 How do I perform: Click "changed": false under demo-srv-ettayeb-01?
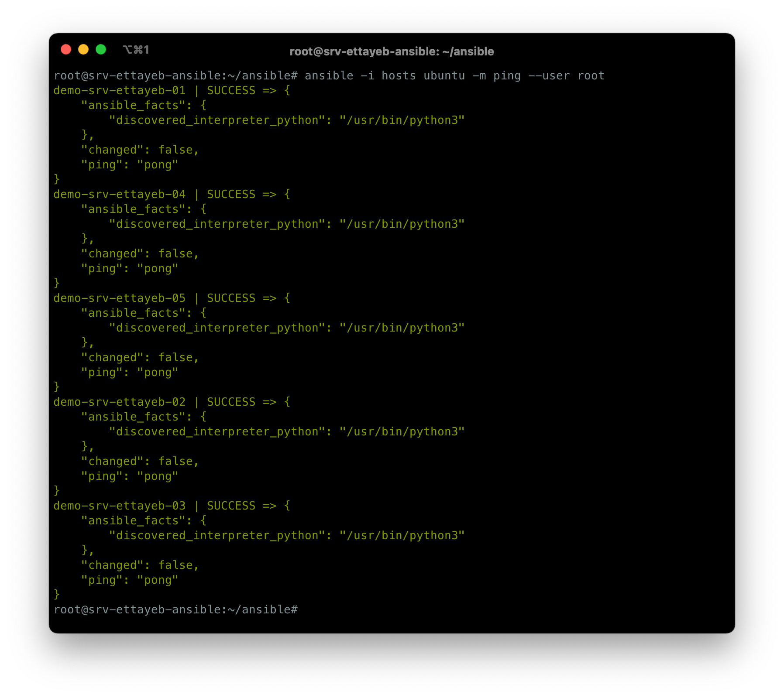coord(140,150)
